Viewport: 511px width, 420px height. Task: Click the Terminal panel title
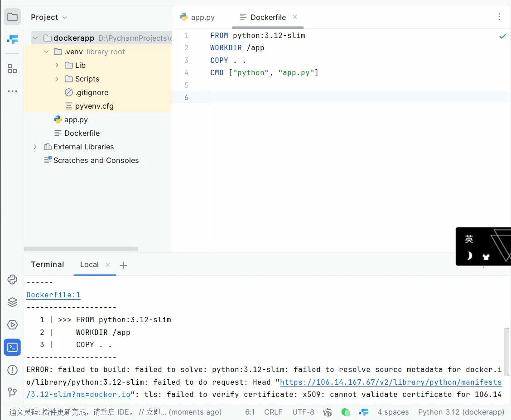coord(48,264)
